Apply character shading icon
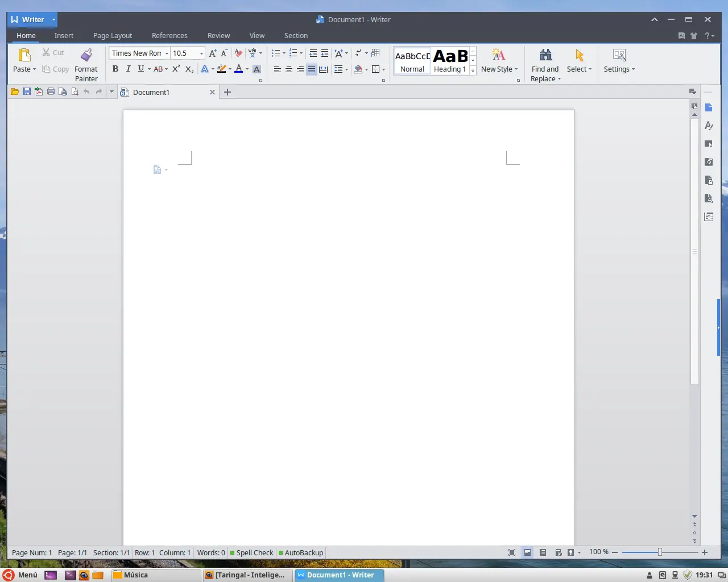This screenshot has height=582, width=728. pyautogui.click(x=257, y=69)
